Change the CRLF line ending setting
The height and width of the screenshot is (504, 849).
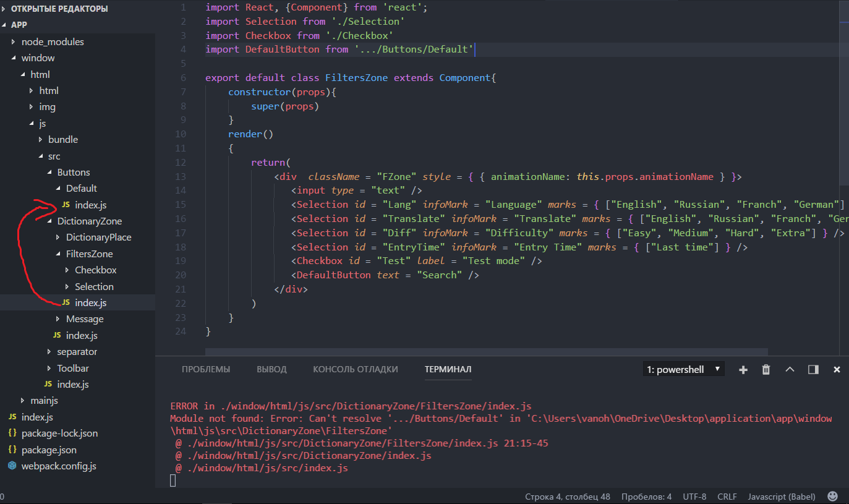pyautogui.click(x=727, y=497)
